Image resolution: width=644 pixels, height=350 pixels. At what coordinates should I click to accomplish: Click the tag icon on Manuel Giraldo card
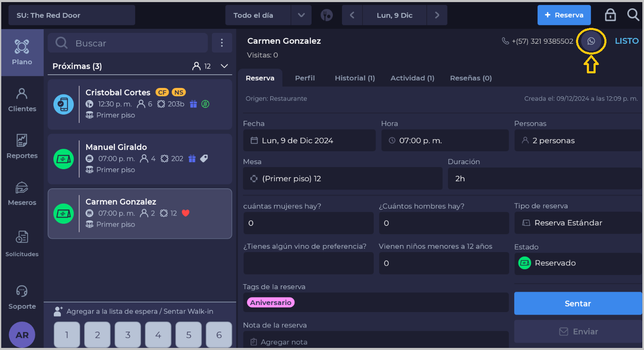click(204, 158)
